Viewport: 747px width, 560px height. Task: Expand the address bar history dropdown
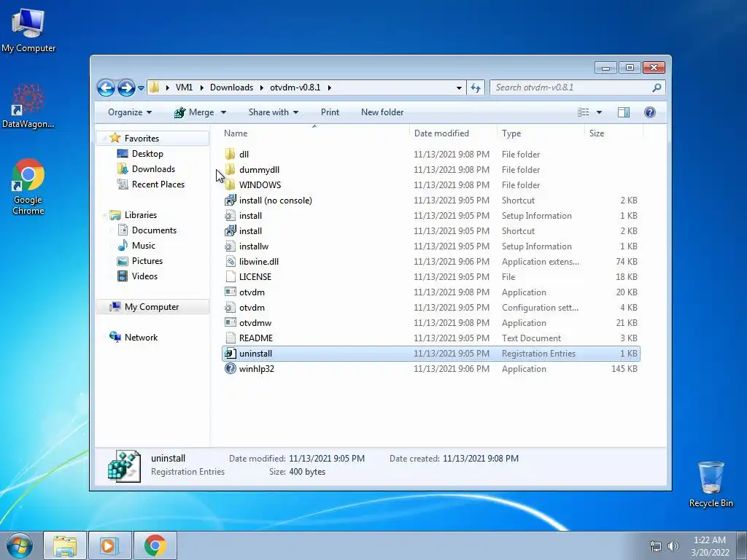(x=459, y=87)
